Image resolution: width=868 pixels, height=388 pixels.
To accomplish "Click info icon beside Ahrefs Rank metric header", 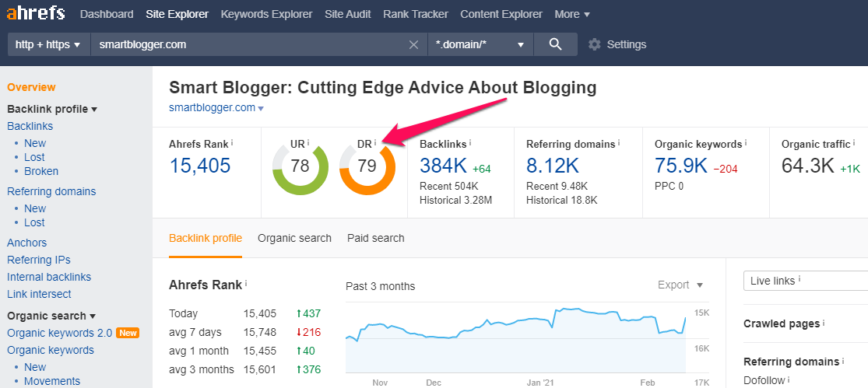I will click(232, 142).
